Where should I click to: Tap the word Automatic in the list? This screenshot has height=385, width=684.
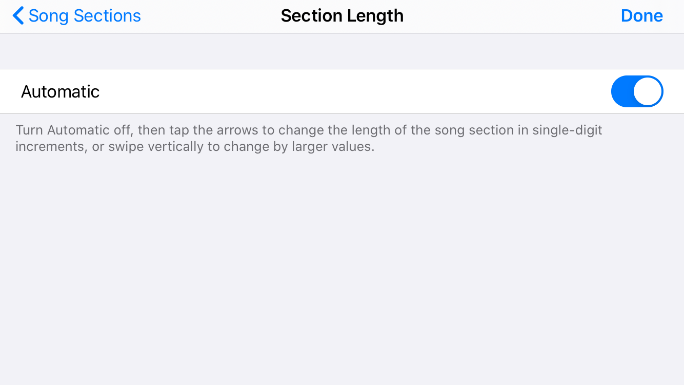pyautogui.click(x=60, y=92)
